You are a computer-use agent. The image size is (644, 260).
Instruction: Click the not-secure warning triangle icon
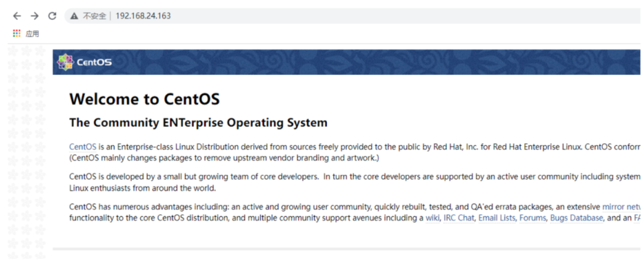pyautogui.click(x=74, y=16)
